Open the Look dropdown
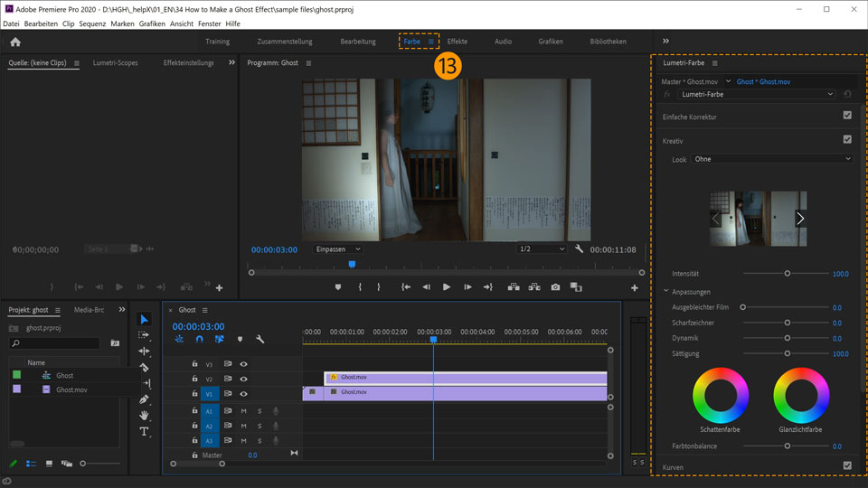Image resolution: width=868 pixels, height=488 pixels. [772, 159]
